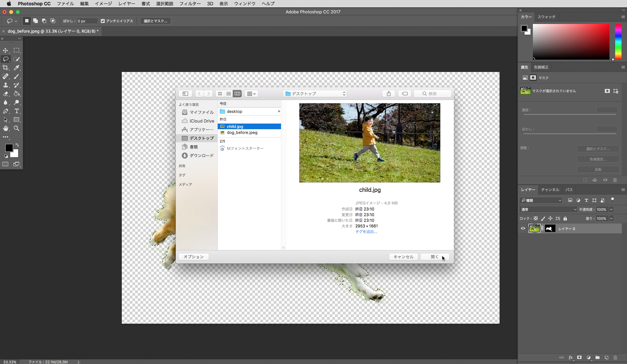627x364 pixels.
Task: Delete layer with trash icon in Layers panel
Action: click(x=615, y=358)
